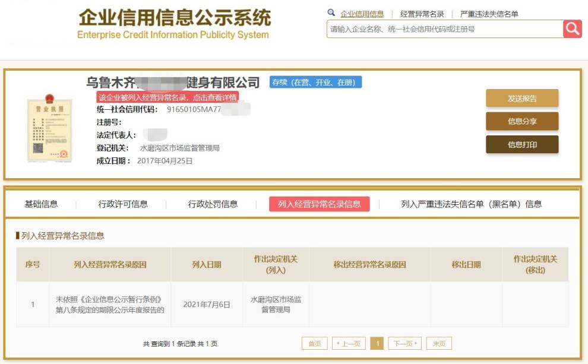
Task: Click the 信息打印 button
Action: [522, 144]
